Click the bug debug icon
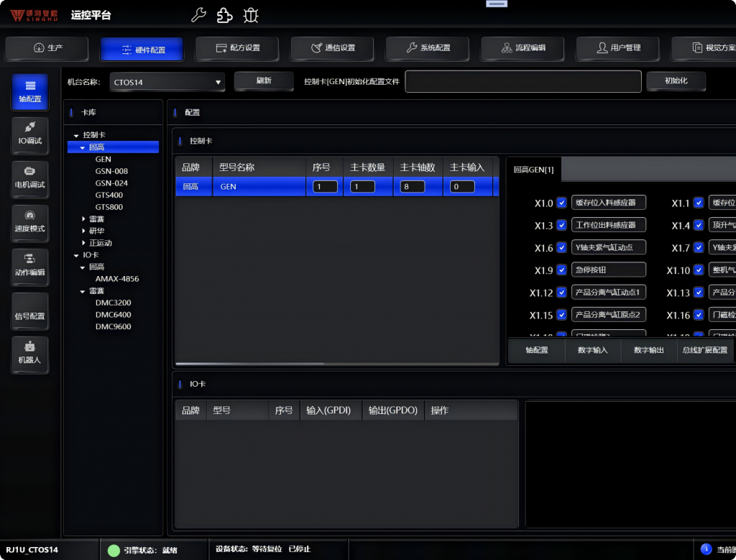The width and height of the screenshot is (736, 560). pyautogui.click(x=250, y=15)
